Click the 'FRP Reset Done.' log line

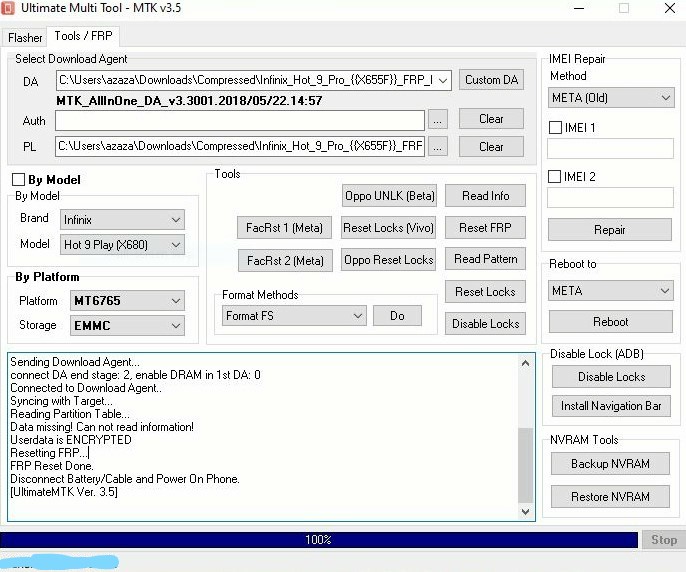click(52, 466)
